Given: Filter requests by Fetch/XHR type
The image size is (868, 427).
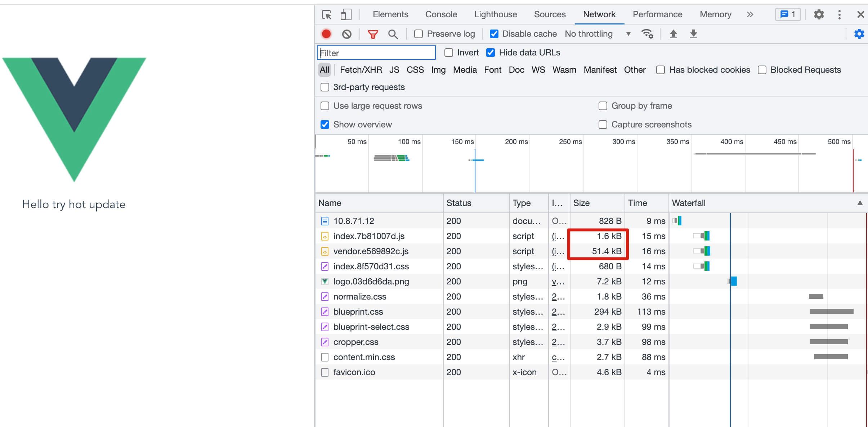Looking at the screenshot, I should coord(361,70).
